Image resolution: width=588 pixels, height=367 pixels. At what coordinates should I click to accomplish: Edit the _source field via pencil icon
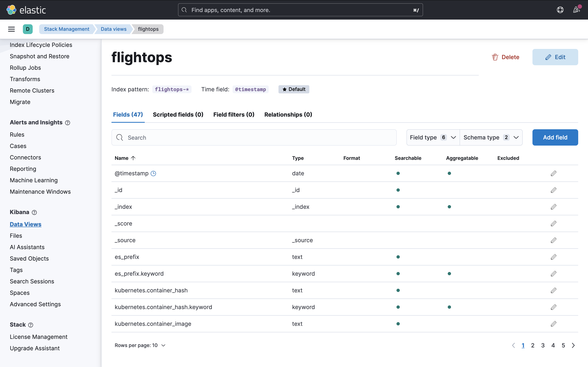click(x=554, y=240)
